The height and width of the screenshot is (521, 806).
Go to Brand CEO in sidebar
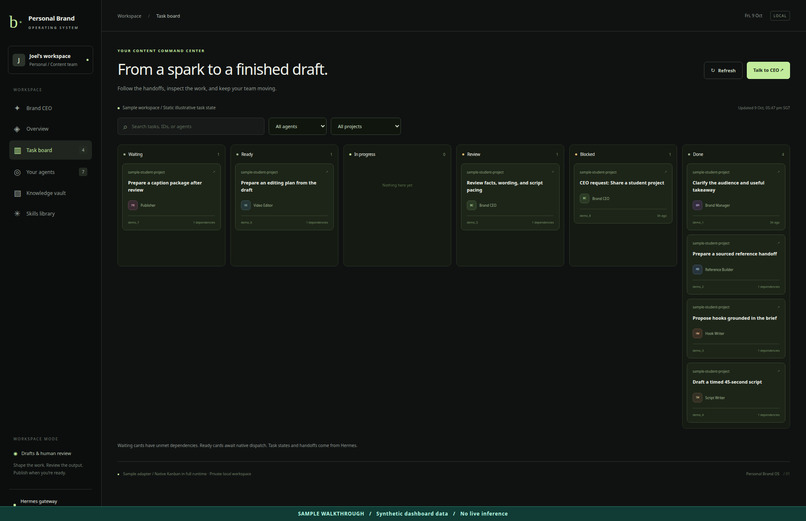tap(50, 108)
